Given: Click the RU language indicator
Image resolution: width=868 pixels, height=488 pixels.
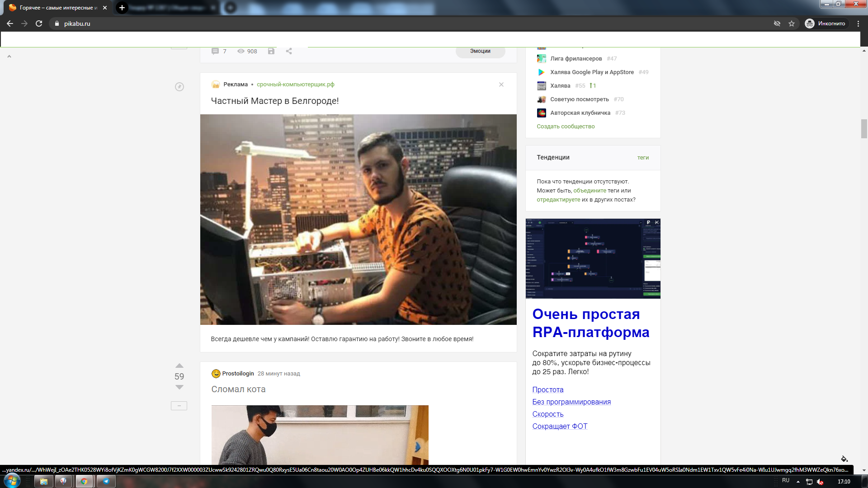Looking at the screenshot, I should tap(786, 481).
